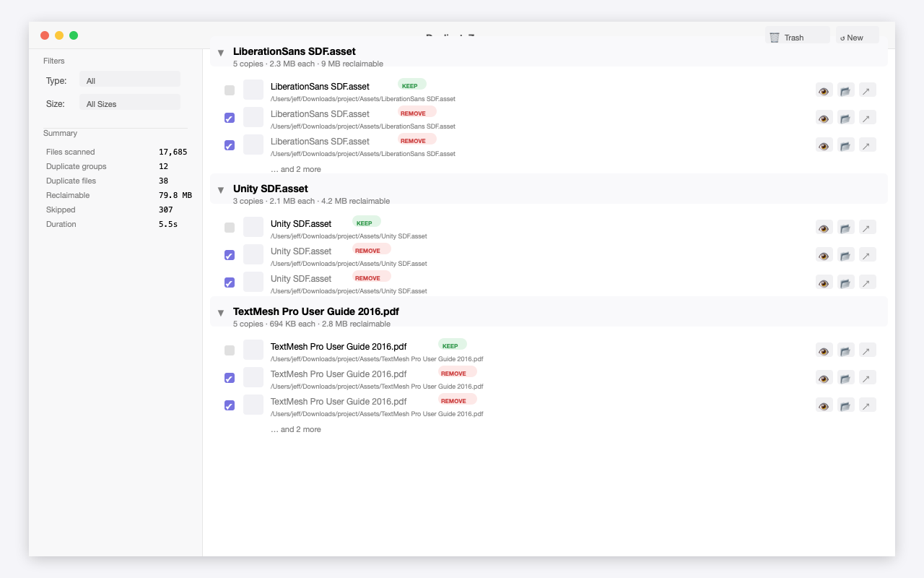Click KEEP badge on TextMesh Pro User Guide
924x578 pixels.
coord(453,345)
